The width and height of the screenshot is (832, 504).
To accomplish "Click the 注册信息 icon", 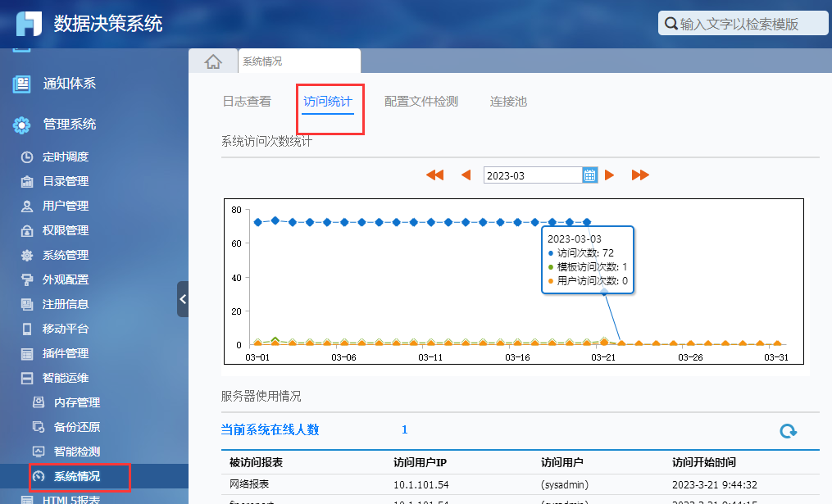I will click(27, 305).
